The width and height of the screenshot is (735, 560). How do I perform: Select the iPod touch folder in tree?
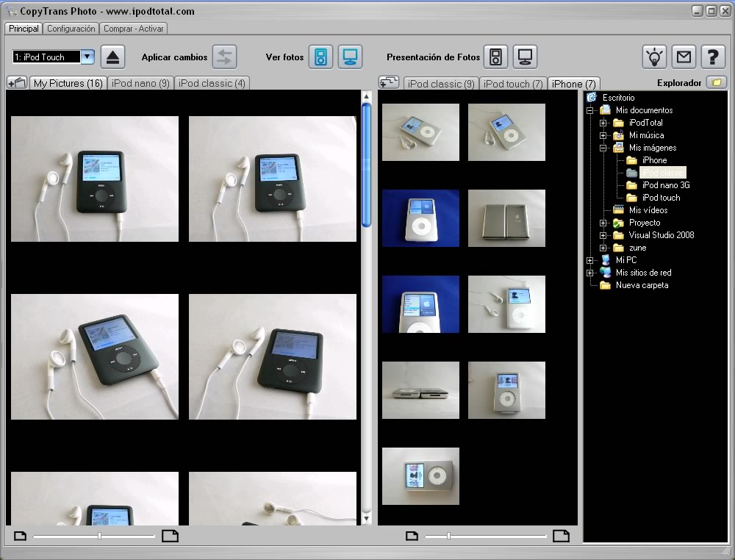coord(661,198)
